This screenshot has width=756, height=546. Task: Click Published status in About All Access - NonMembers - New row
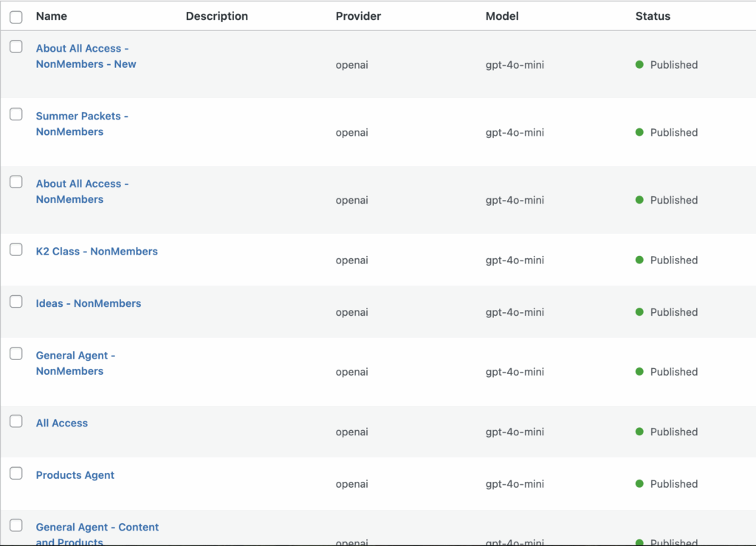click(673, 65)
